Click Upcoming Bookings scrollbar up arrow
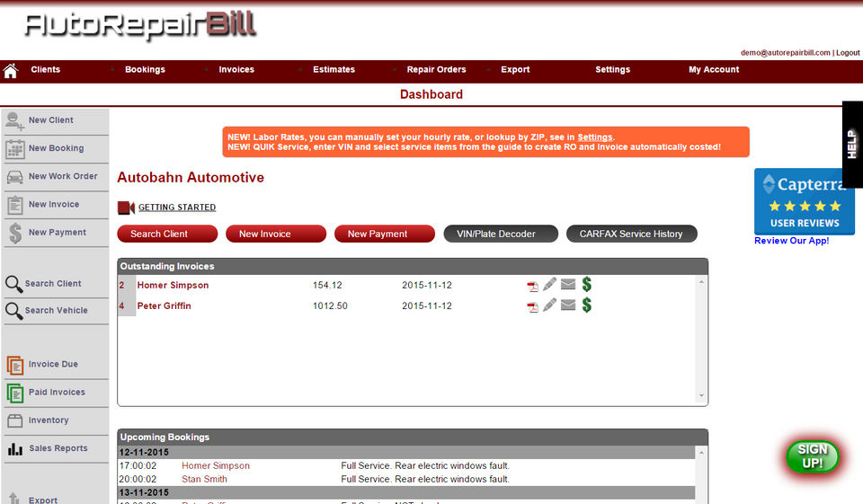 tap(701, 453)
